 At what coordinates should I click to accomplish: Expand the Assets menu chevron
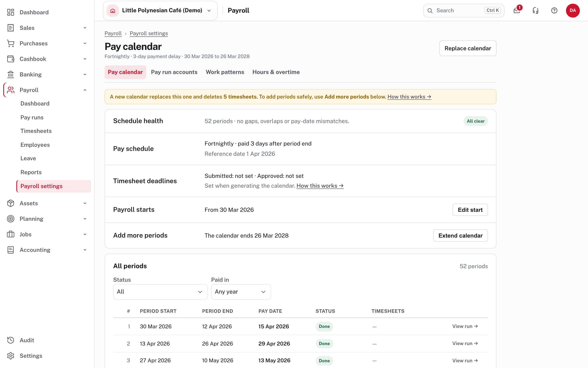tap(85, 203)
